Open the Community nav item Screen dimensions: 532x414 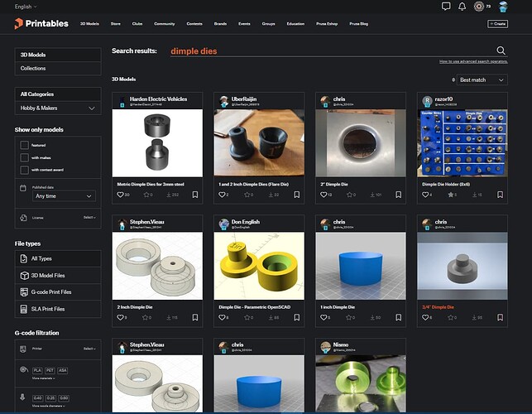164,24
